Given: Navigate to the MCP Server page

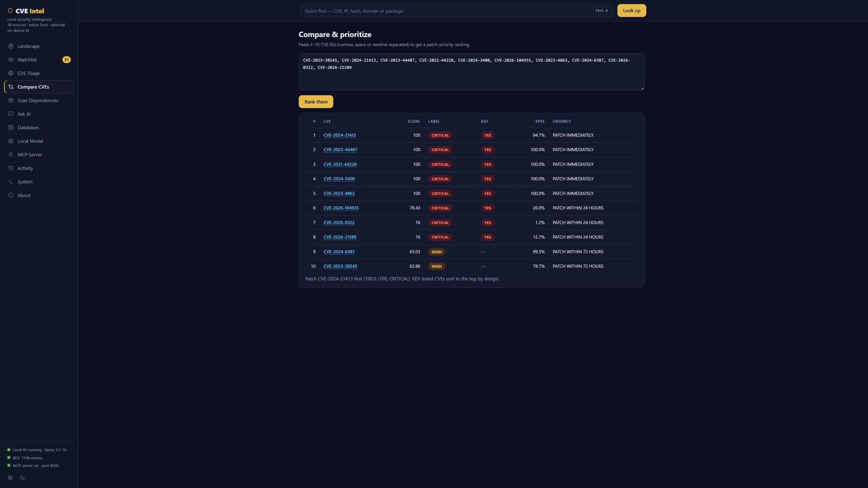Looking at the screenshot, I should pos(39,155).
